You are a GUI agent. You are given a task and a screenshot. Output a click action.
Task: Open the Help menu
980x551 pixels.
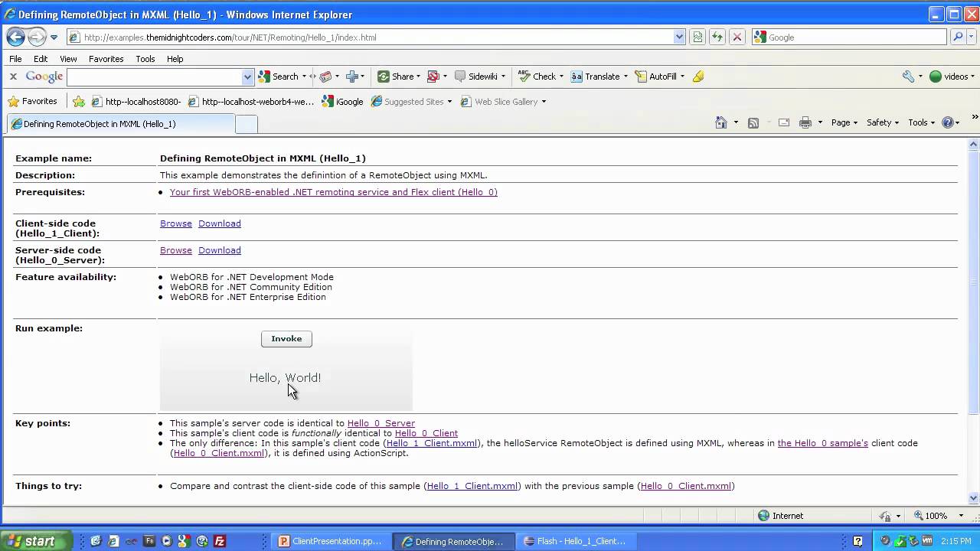pyautogui.click(x=175, y=59)
